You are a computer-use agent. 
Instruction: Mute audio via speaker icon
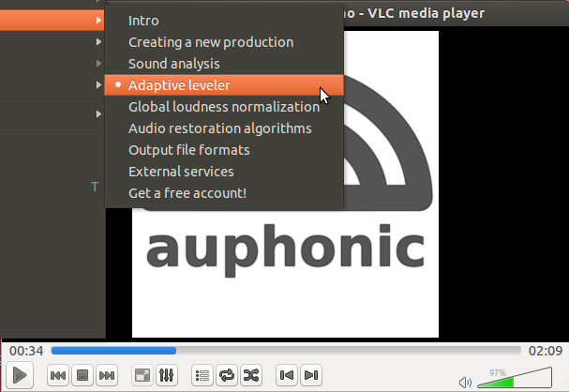click(x=465, y=383)
